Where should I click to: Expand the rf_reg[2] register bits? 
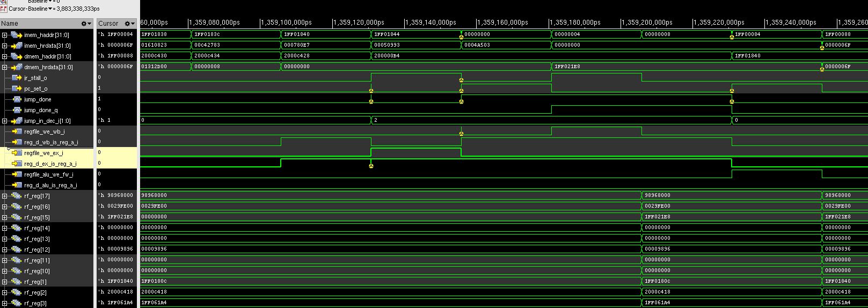[5, 292]
